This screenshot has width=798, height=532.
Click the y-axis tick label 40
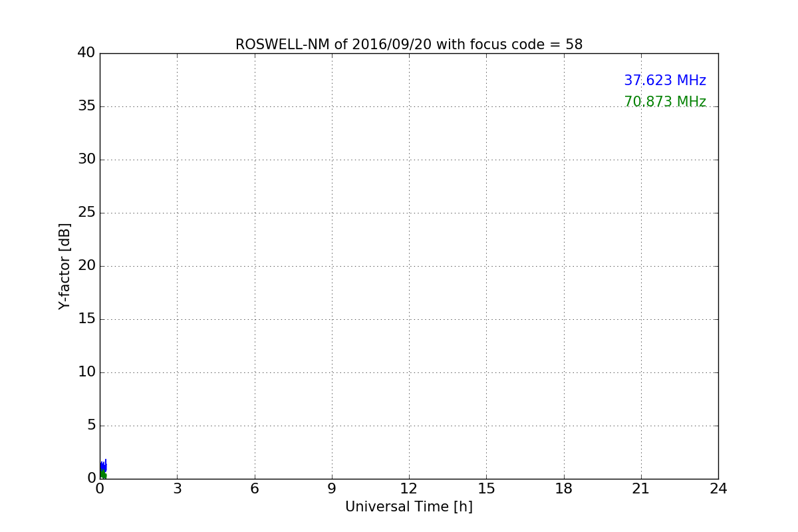86,53
